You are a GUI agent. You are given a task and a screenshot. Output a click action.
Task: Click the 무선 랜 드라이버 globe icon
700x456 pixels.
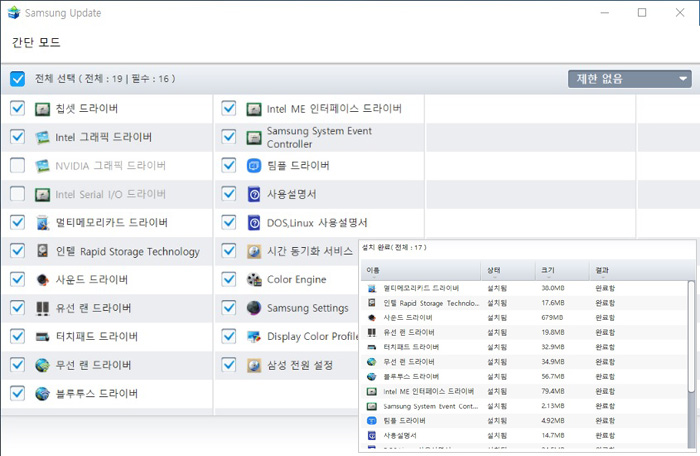pos(42,365)
